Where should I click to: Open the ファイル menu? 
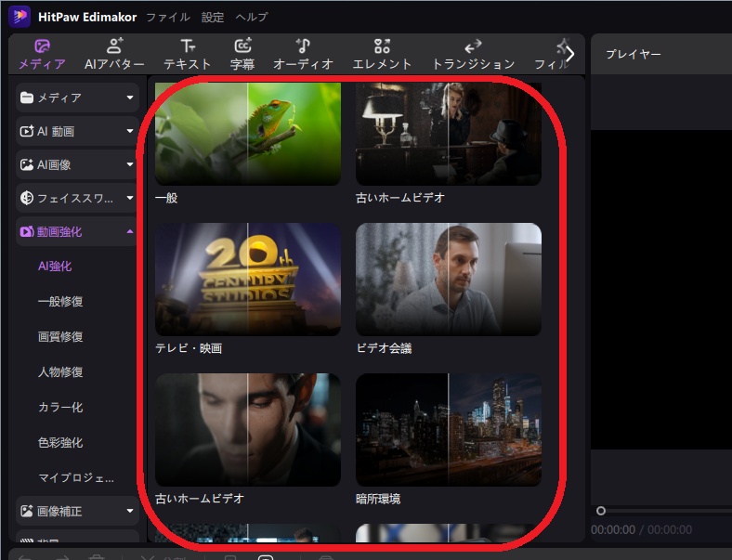tap(168, 18)
